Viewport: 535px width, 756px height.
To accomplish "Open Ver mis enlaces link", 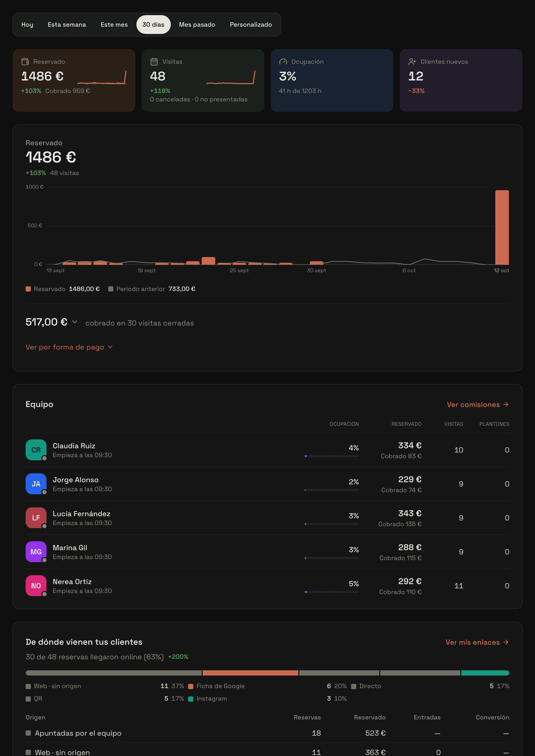I will (x=477, y=642).
